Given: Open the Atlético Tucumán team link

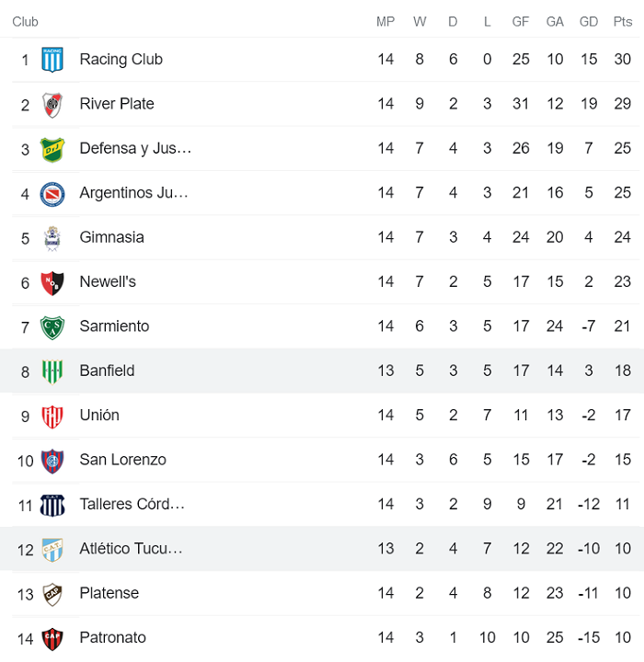Looking at the screenshot, I should coord(131,549).
